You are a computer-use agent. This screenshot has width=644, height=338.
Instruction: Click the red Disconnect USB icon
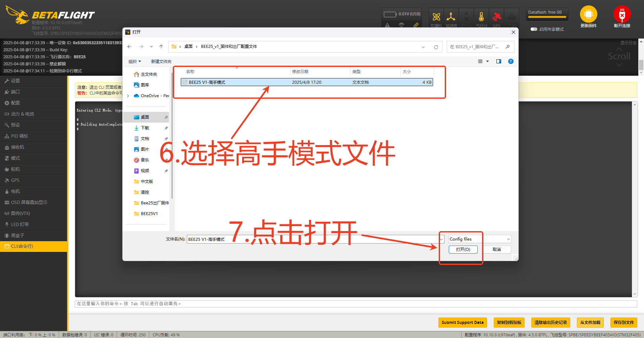[622, 14]
